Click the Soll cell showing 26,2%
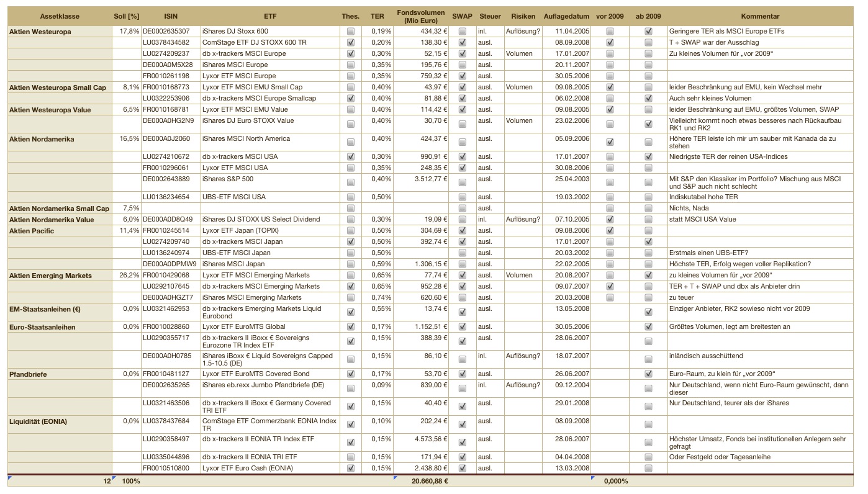The width and height of the screenshot is (868, 494). (126, 275)
